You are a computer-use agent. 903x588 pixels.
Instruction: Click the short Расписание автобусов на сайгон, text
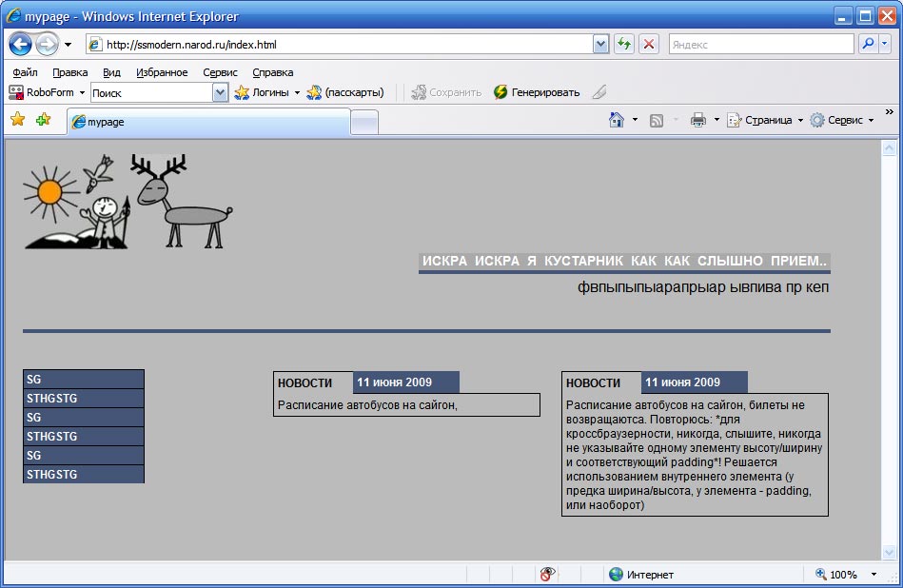(x=367, y=405)
